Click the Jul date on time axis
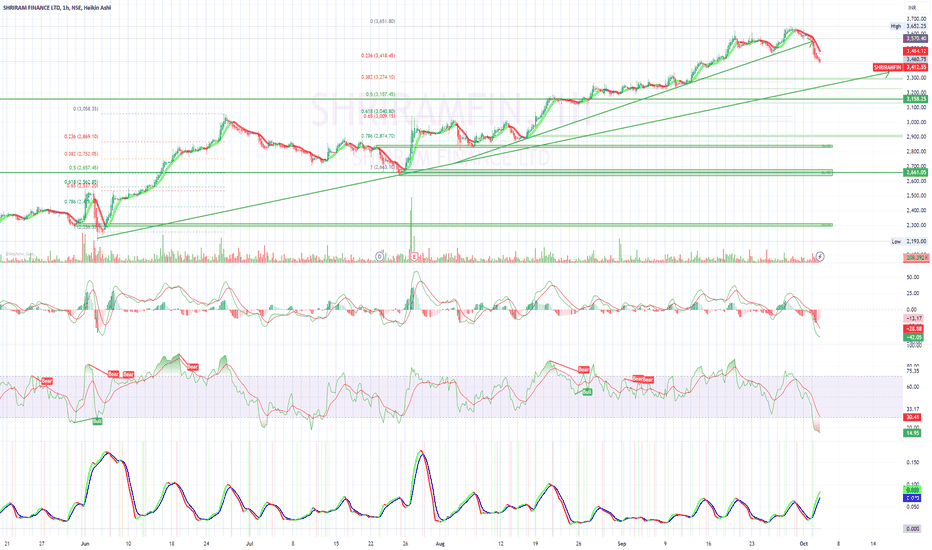The height and width of the screenshot is (550, 932). [250, 543]
